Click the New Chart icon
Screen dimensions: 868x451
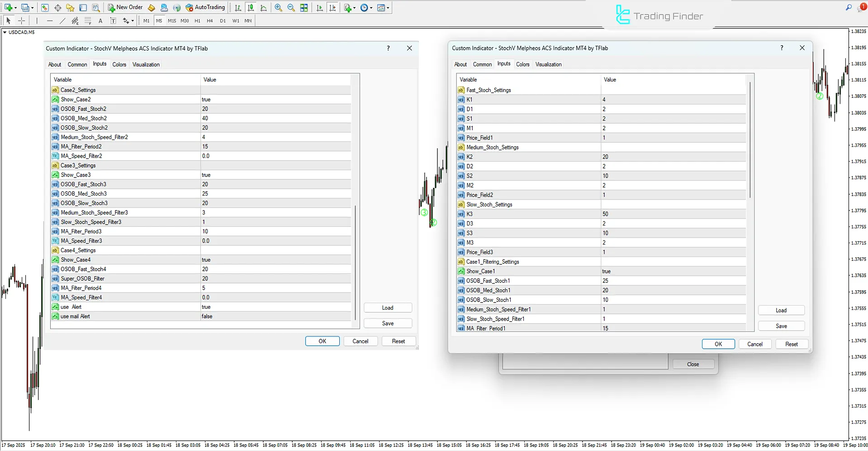click(9, 8)
